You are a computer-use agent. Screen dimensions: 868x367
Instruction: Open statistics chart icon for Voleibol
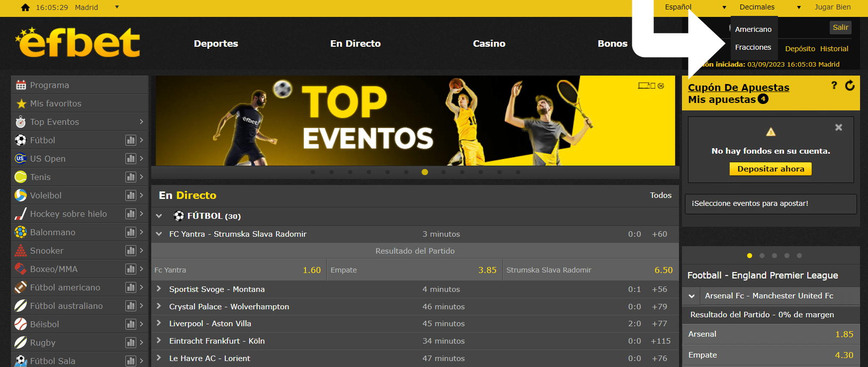[x=131, y=195]
